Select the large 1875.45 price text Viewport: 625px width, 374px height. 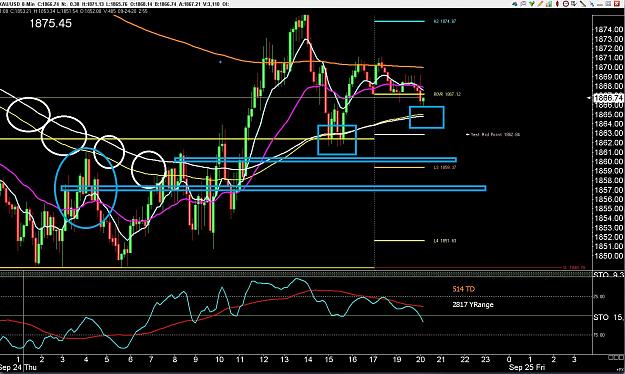pyautogui.click(x=51, y=24)
